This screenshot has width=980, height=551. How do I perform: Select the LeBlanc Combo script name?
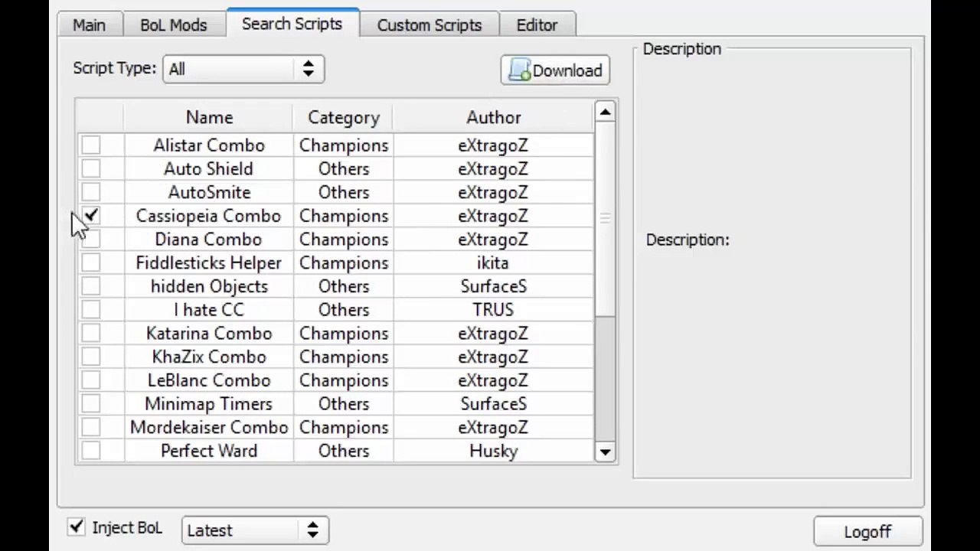(x=209, y=380)
